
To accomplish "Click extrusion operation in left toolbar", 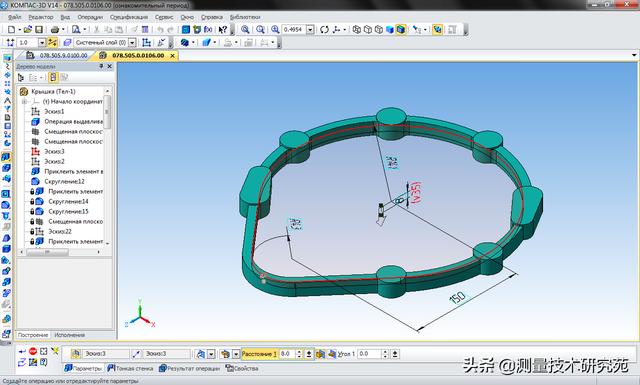I will coord(6,157).
